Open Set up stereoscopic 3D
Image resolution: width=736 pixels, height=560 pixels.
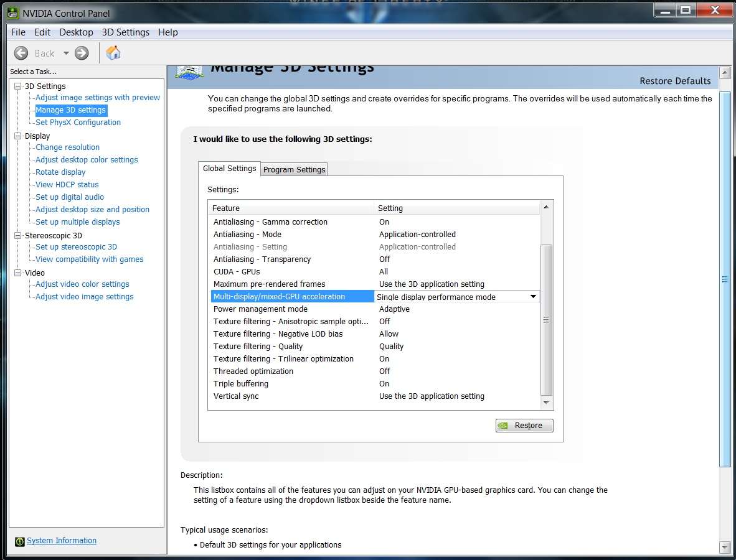tap(77, 246)
